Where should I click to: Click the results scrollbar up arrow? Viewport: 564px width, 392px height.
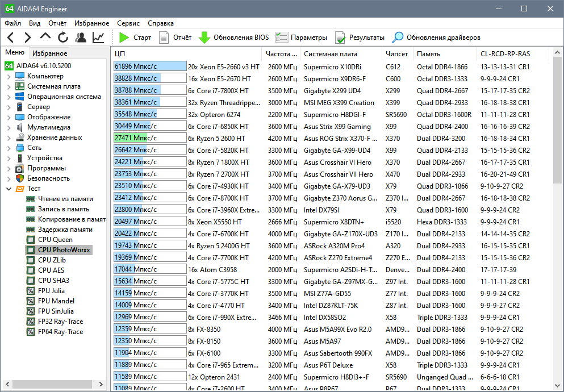(557, 53)
